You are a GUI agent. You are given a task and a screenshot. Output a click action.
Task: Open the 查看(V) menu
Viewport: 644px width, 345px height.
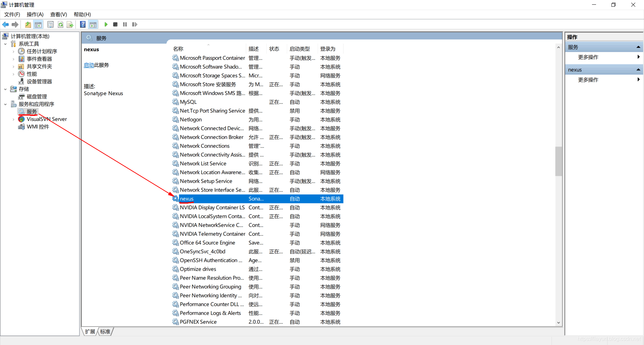point(59,14)
